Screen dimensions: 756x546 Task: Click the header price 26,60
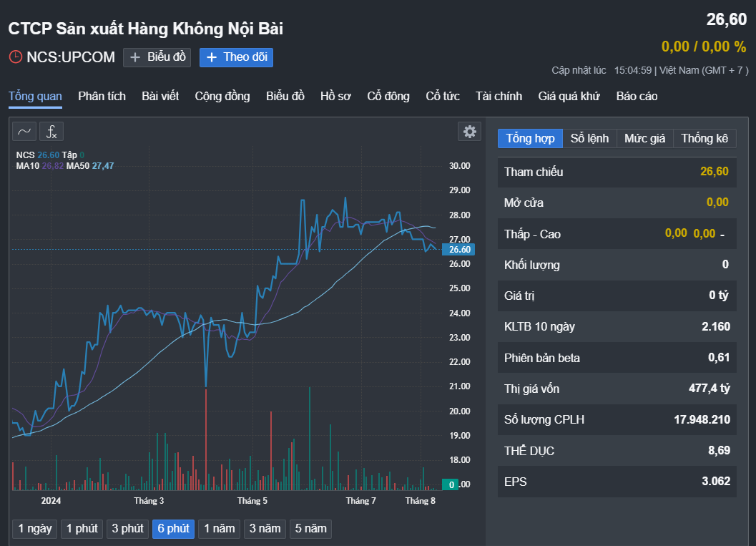(726, 19)
